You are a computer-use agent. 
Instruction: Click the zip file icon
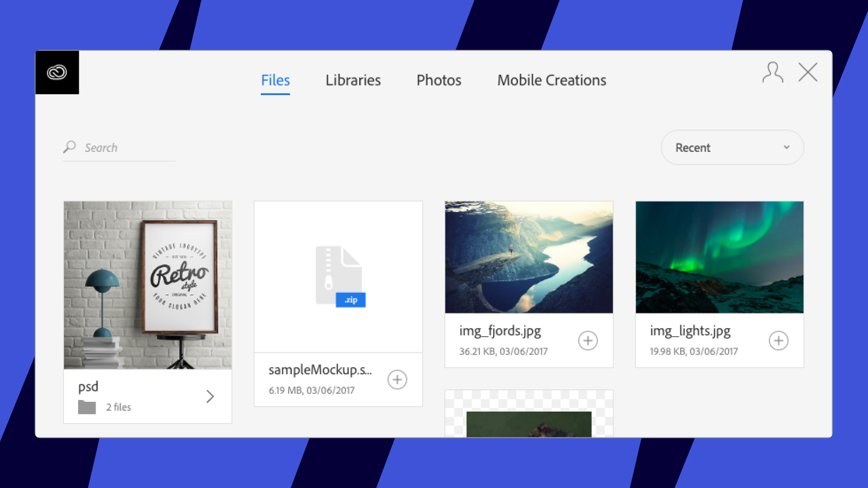pos(340,277)
